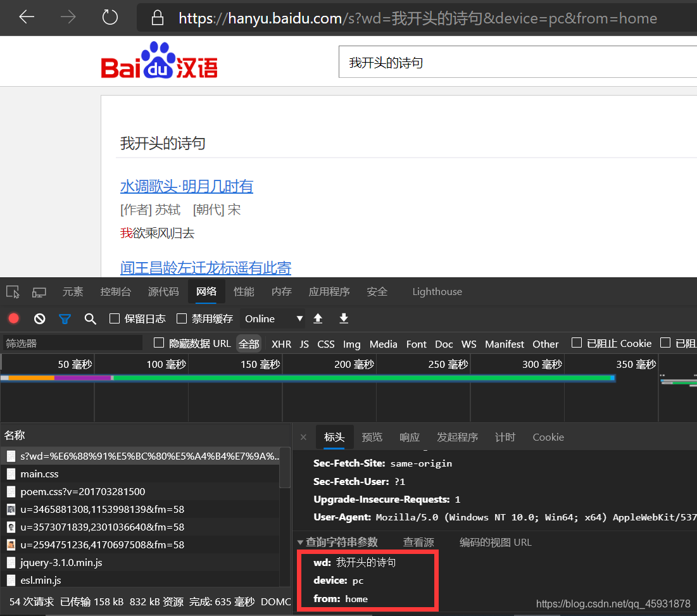
Task: Open the 源代码 DevTools tab
Action: coord(163,292)
